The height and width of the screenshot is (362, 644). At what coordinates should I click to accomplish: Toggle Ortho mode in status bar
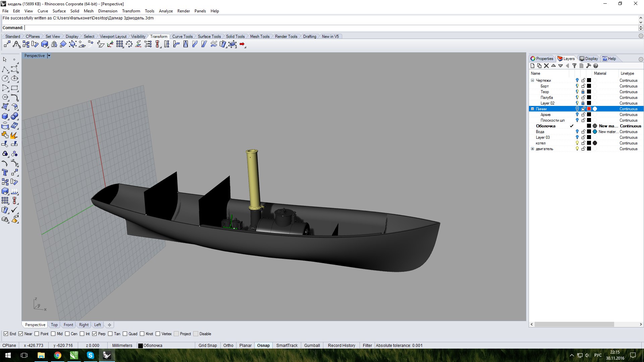point(228,346)
